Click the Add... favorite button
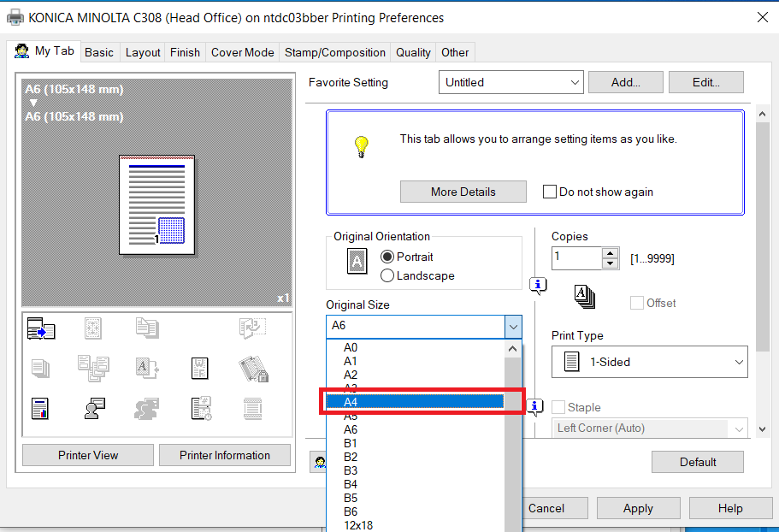 tap(625, 82)
